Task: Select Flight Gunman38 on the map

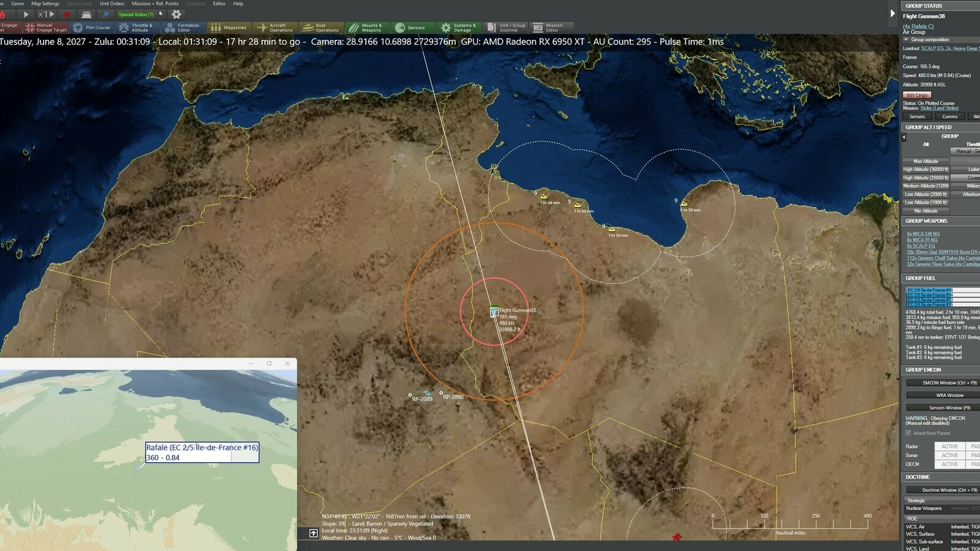Action: pos(494,310)
